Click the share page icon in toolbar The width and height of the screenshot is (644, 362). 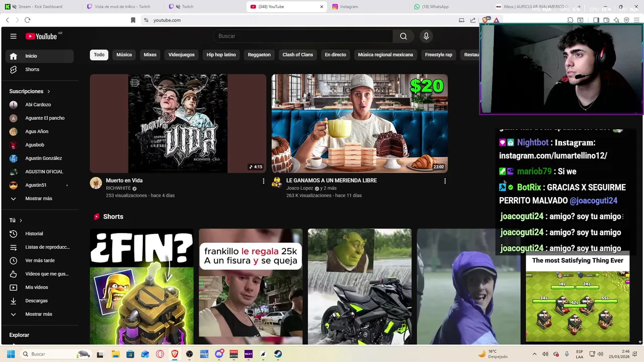[473, 20]
